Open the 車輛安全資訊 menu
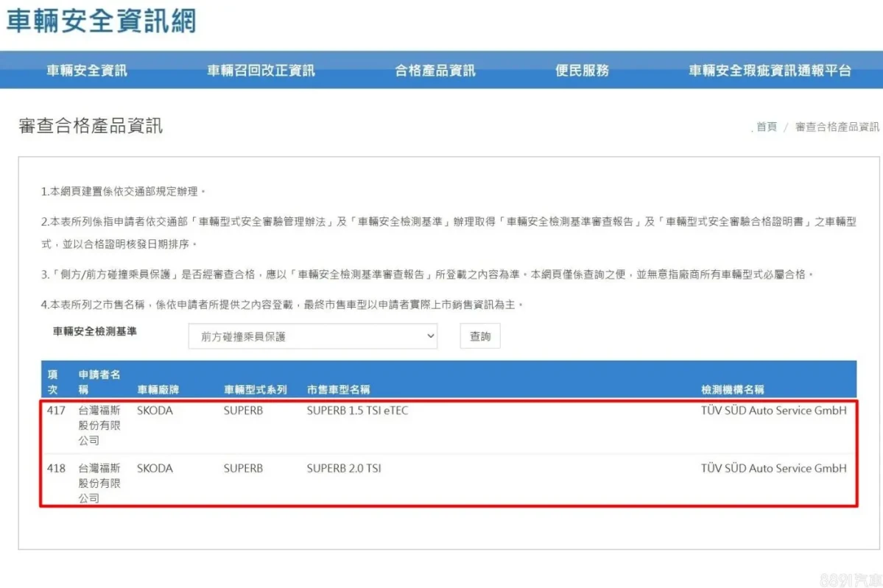 click(87, 71)
